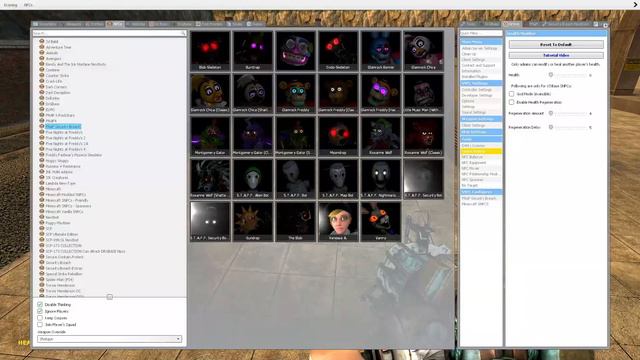Open Minecraft SNPCS configure entry
The height and width of the screenshot is (360, 640).
475,204
